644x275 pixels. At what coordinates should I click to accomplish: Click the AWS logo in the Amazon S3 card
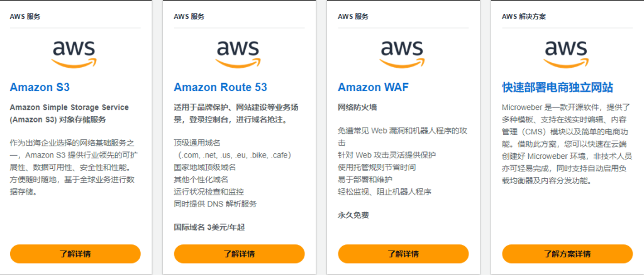pos(75,53)
